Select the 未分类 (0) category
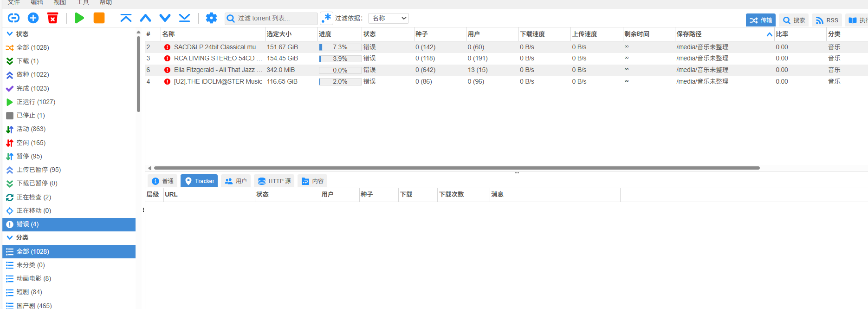 point(69,265)
